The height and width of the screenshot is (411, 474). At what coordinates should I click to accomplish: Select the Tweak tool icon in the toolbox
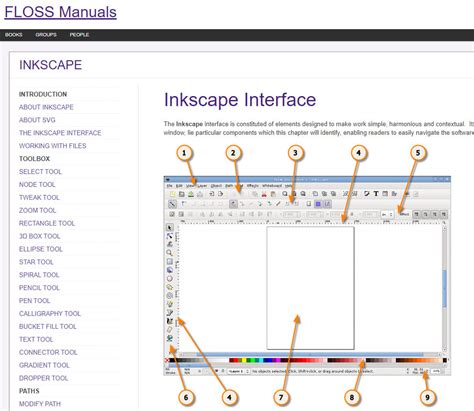click(170, 244)
